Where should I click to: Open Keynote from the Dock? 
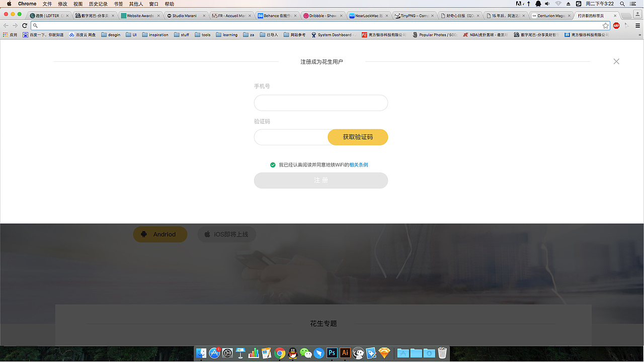[x=240, y=353]
